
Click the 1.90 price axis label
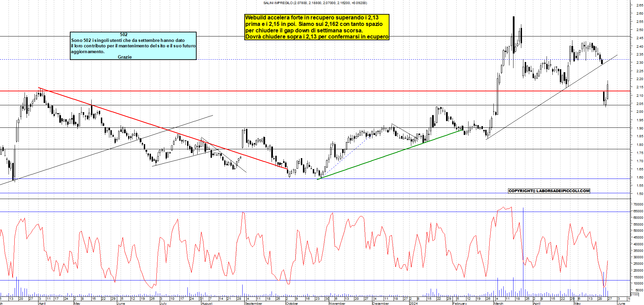coord(640,128)
